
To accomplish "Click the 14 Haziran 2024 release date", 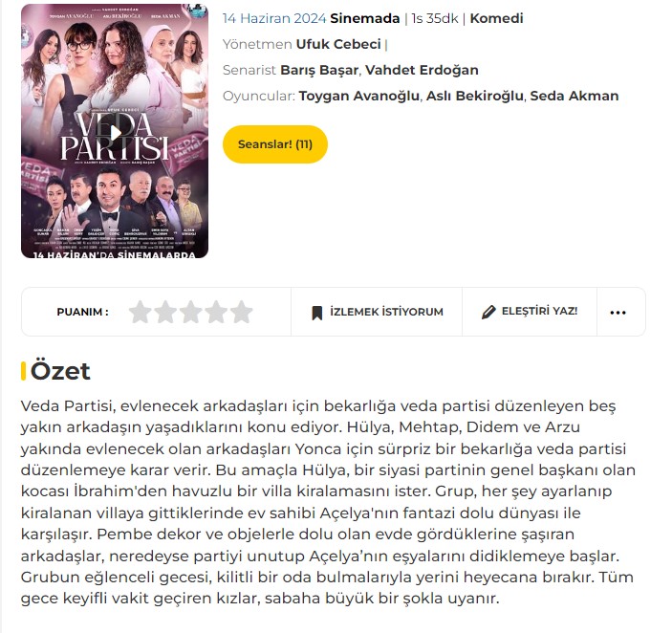I will pos(274,18).
